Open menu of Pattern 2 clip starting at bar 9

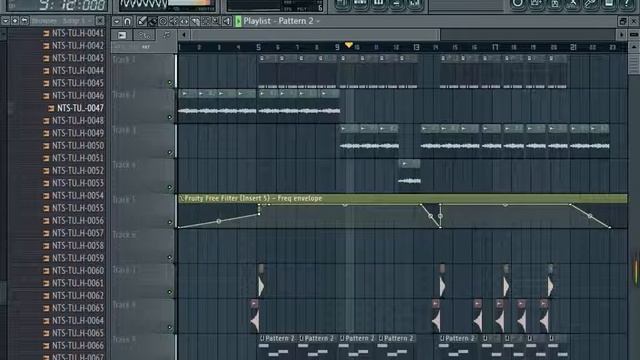point(342,338)
